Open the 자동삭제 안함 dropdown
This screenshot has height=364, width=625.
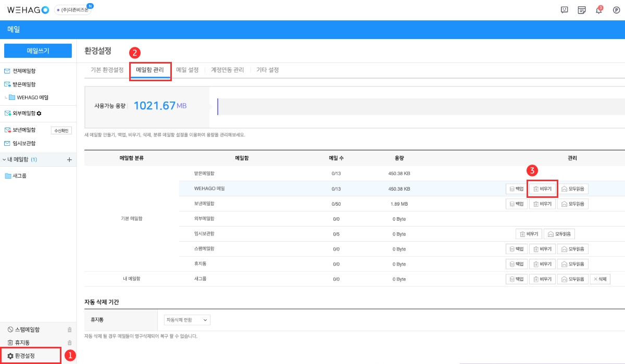click(186, 320)
